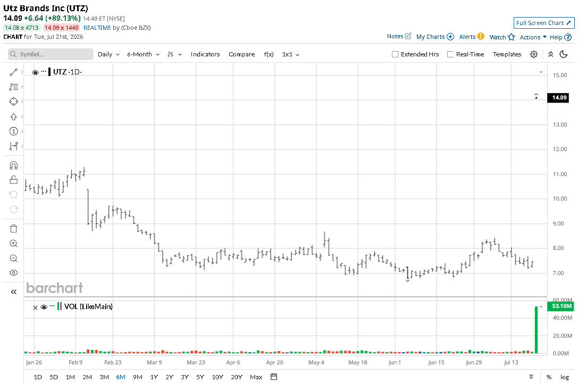This screenshot has width=586, height=392.
Task: Open the 6-Month period dropdown
Action: point(143,54)
